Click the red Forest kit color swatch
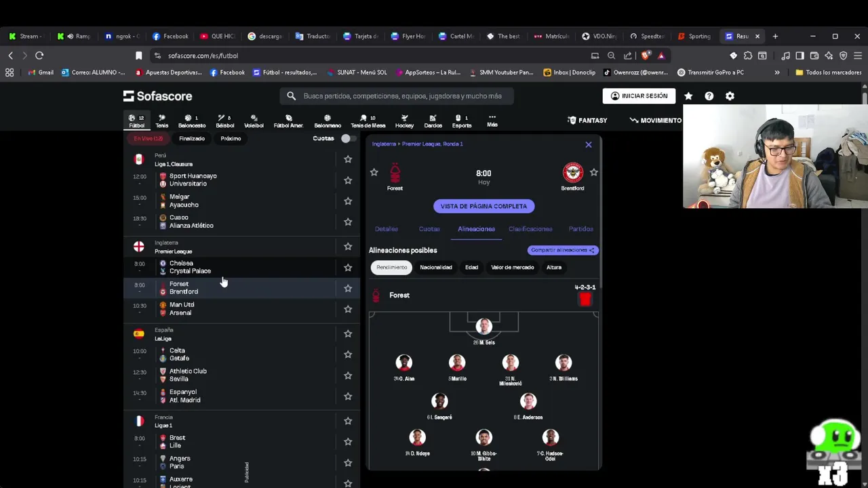Screen dimensions: 868x488 coord(585,299)
